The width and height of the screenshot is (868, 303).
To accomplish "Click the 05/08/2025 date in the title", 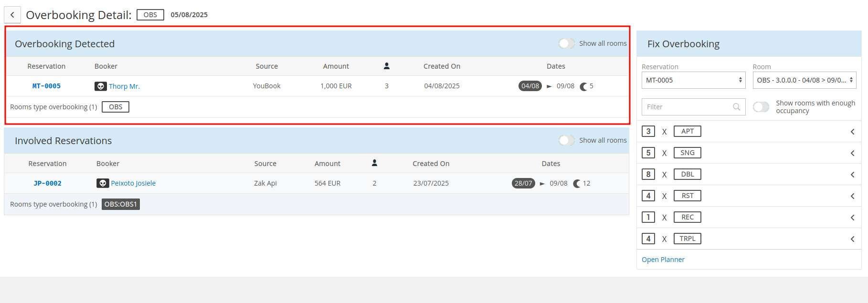I will pos(189,15).
